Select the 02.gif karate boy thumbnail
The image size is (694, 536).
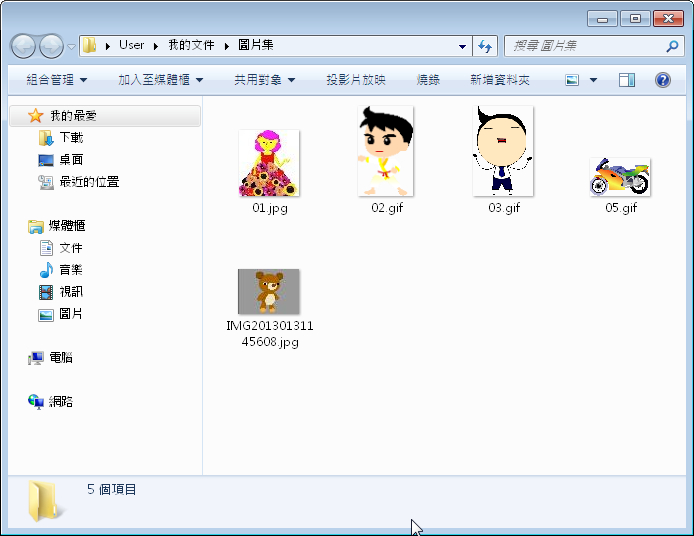point(386,151)
